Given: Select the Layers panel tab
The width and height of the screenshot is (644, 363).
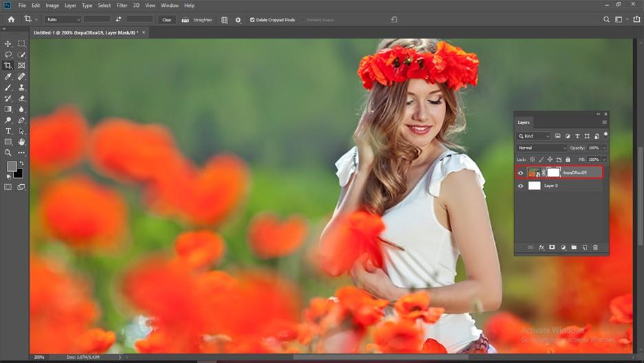Looking at the screenshot, I should tap(524, 122).
